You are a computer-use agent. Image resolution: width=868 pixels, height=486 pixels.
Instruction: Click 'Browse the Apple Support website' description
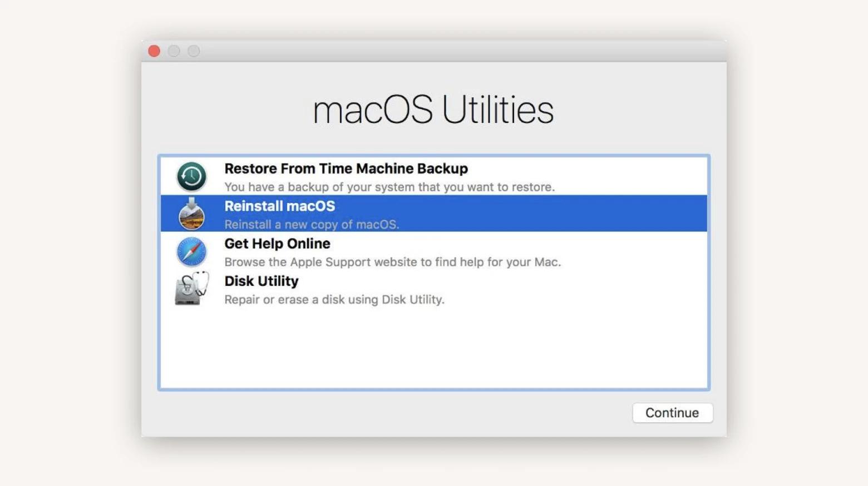pos(392,262)
